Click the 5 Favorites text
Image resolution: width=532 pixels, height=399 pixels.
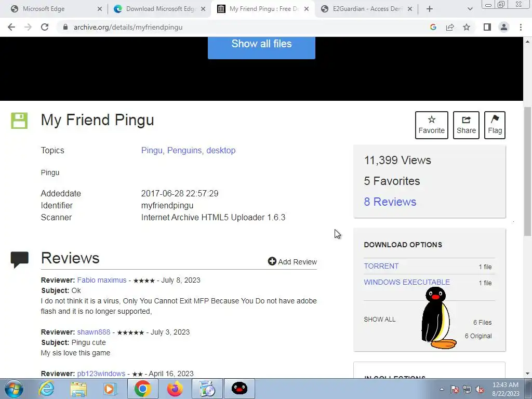pos(392,181)
